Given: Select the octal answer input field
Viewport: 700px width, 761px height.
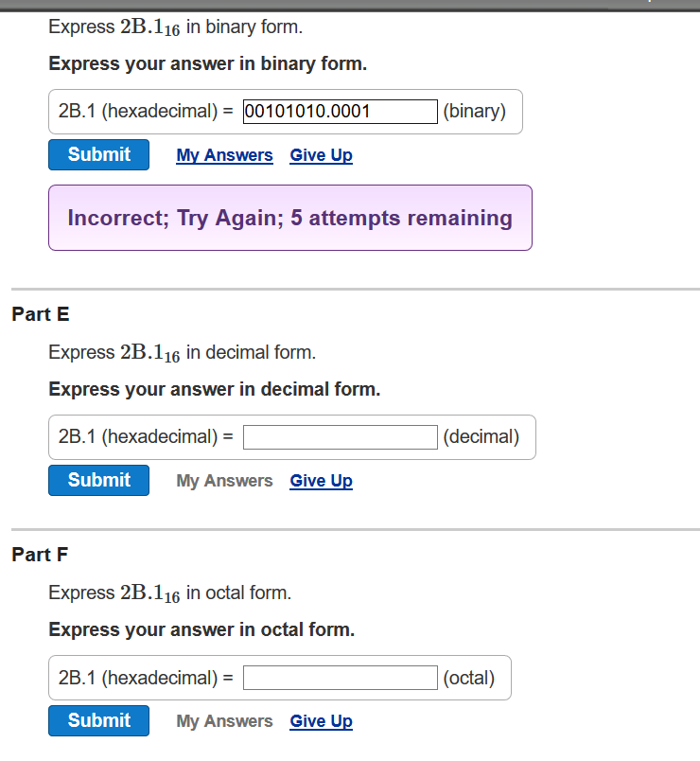Looking at the screenshot, I should pos(340,677).
